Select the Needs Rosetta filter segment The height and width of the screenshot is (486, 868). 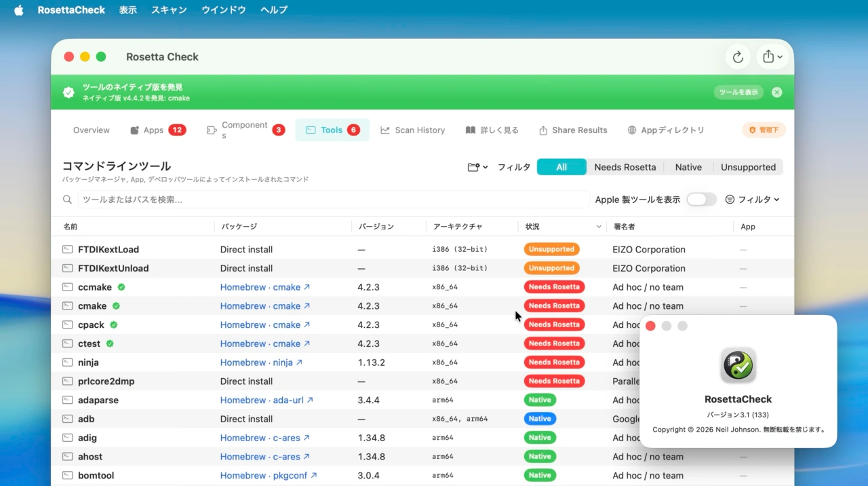point(625,167)
